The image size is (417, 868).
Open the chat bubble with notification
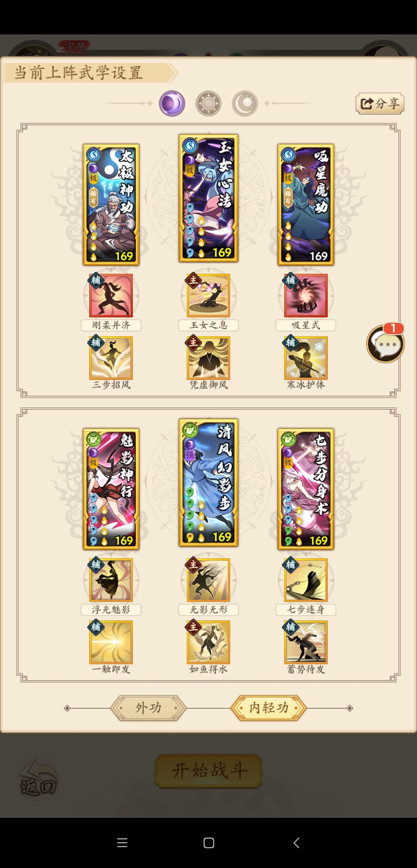[385, 343]
